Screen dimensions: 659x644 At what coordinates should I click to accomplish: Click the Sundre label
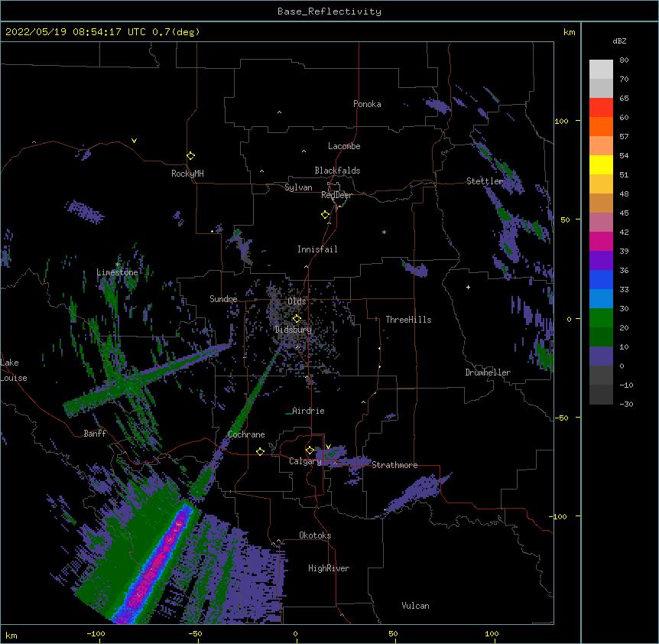point(223,299)
